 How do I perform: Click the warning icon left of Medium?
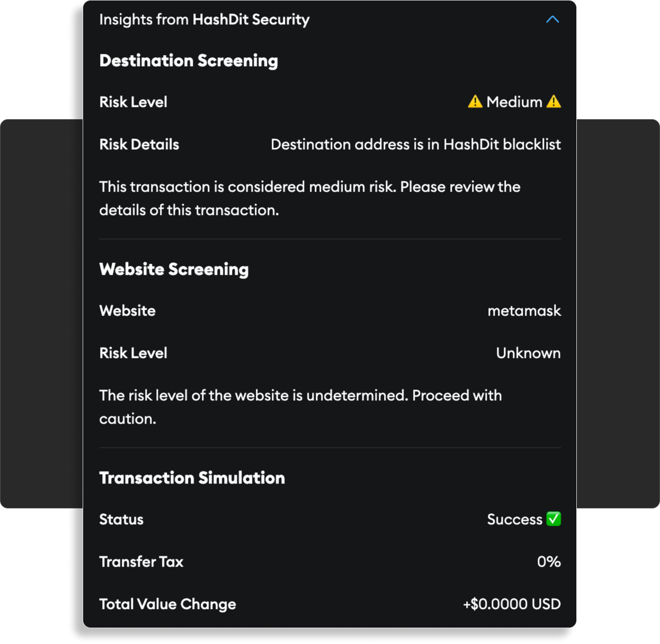[x=475, y=101]
